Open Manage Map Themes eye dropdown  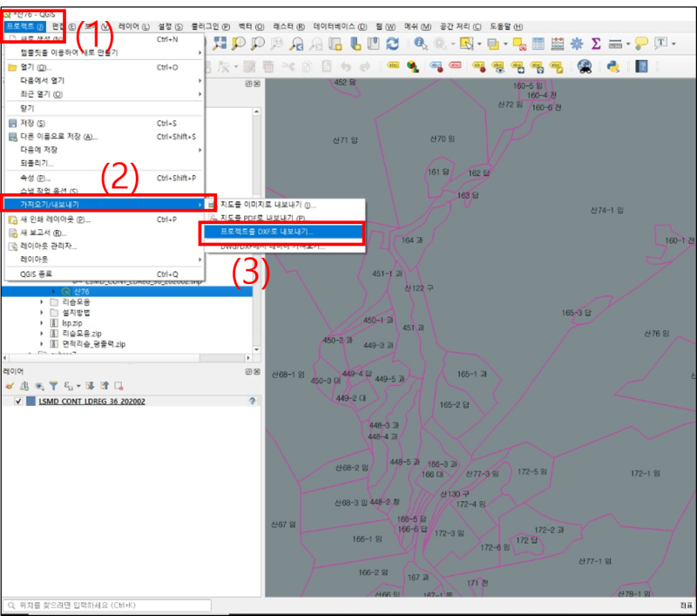(x=39, y=386)
